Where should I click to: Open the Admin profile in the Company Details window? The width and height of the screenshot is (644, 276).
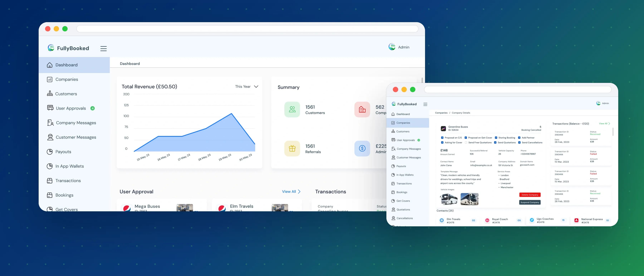tap(602, 103)
